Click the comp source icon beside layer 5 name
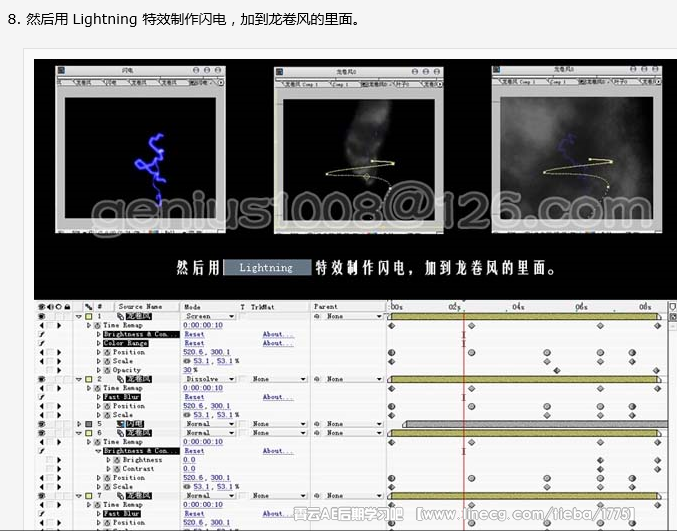The image size is (677, 531). coord(121,424)
